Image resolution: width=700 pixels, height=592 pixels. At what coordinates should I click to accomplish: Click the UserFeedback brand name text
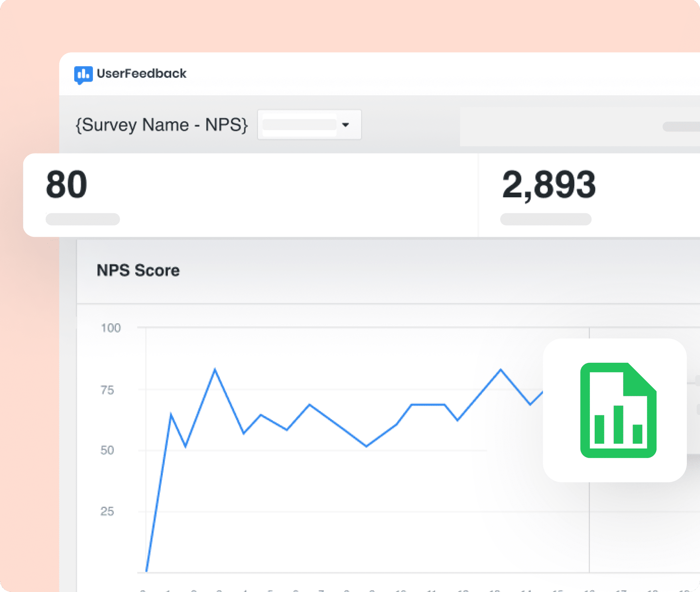[142, 74]
